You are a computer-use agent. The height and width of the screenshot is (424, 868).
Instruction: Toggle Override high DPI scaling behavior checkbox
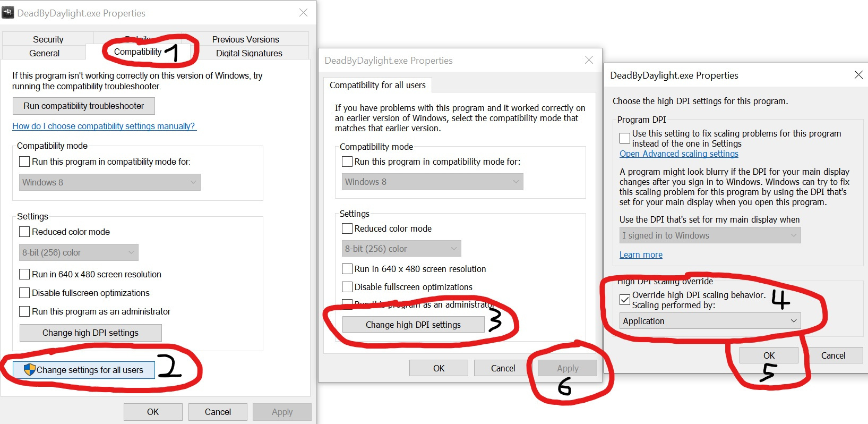coord(625,300)
